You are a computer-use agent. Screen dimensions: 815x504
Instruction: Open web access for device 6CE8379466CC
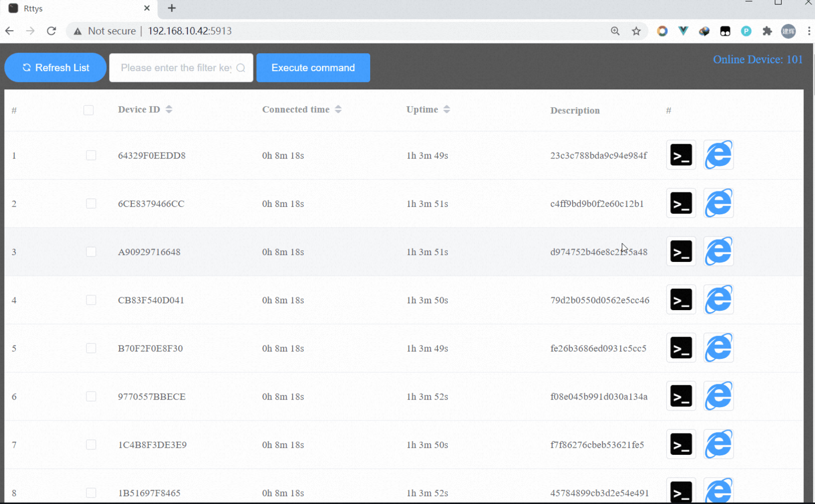pos(719,203)
